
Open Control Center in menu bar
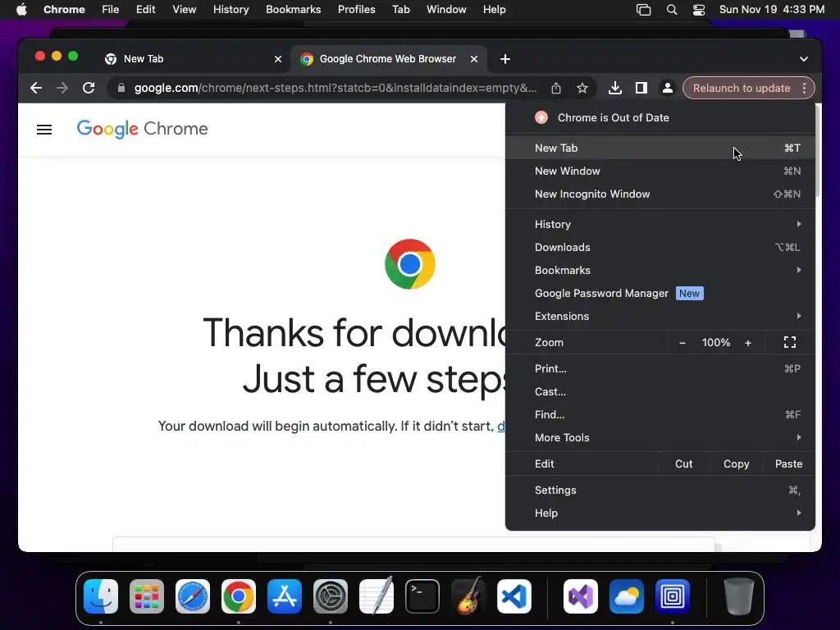coord(699,10)
